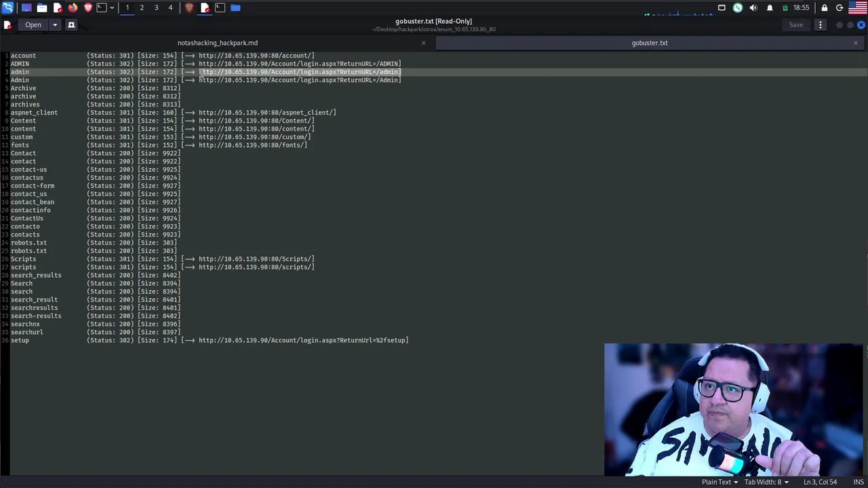The height and width of the screenshot is (488, 868).
Task: Close the editor window
Action: coord(861,25)
